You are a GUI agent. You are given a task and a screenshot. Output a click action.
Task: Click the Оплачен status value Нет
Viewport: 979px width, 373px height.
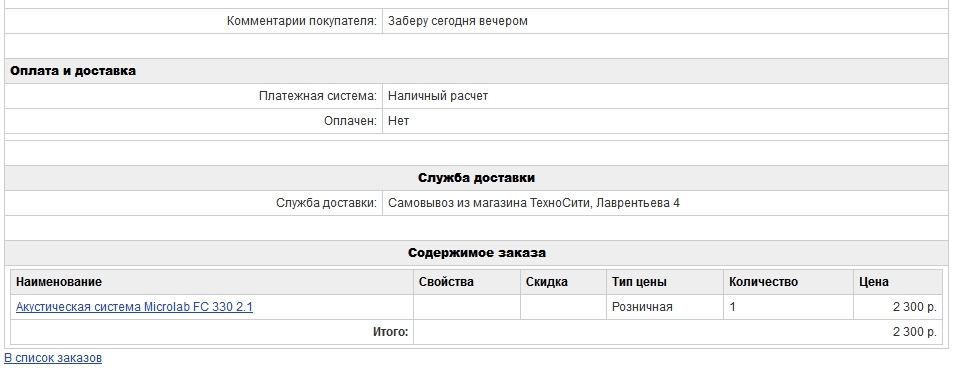coord(398,121)
